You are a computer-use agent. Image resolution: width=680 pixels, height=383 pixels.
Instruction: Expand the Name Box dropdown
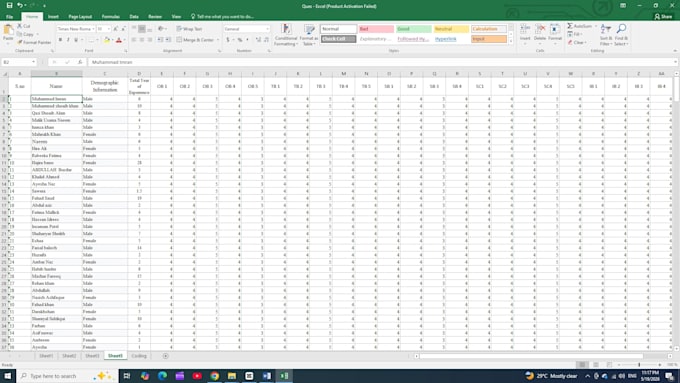33,62
